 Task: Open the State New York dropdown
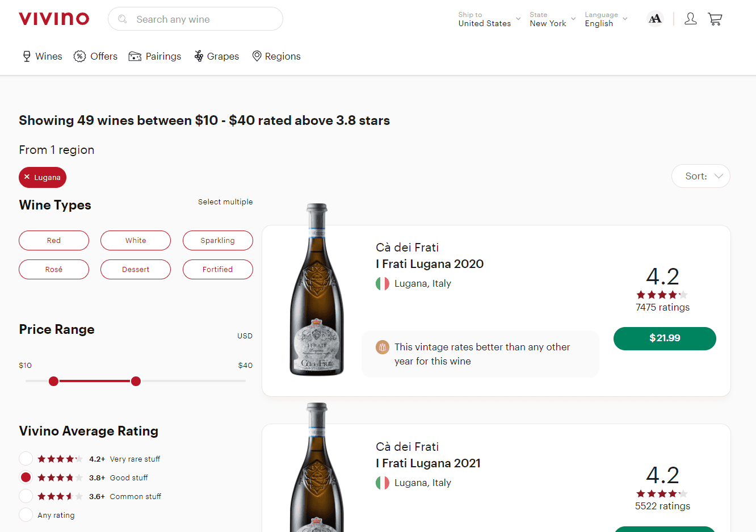click(x=552, y=19)
